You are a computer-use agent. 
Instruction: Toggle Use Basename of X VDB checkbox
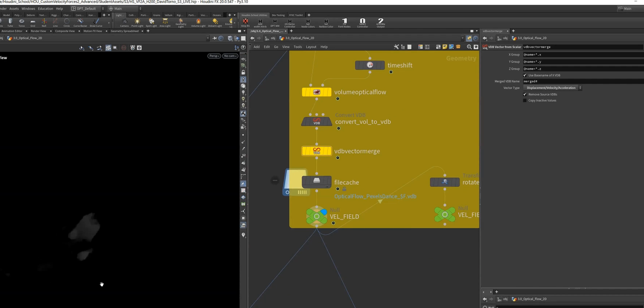coord(525,75)
